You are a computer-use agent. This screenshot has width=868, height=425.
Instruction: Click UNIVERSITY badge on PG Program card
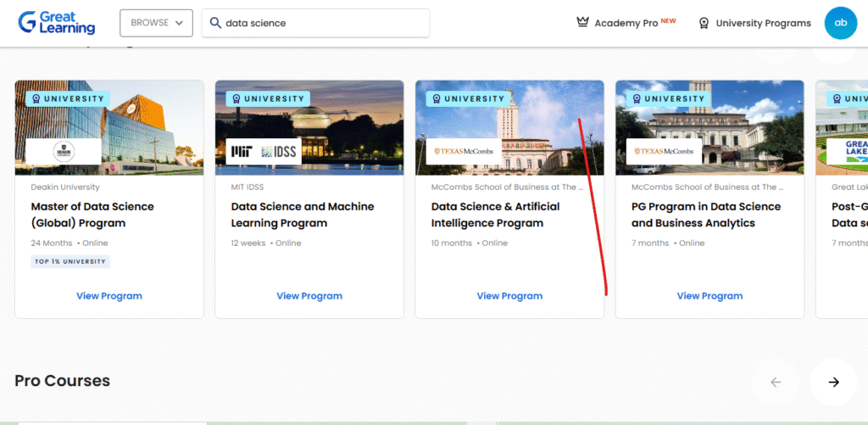[x=668, y=99]
